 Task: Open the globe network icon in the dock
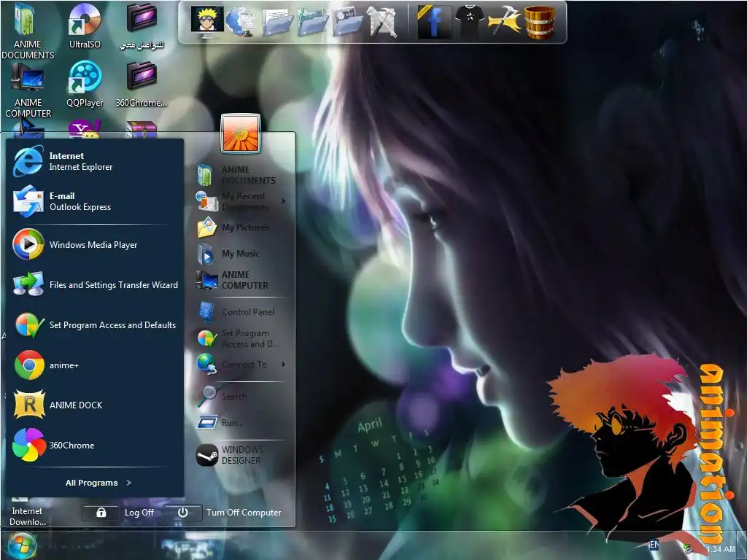pyautogui.click(x=241, y=22)
